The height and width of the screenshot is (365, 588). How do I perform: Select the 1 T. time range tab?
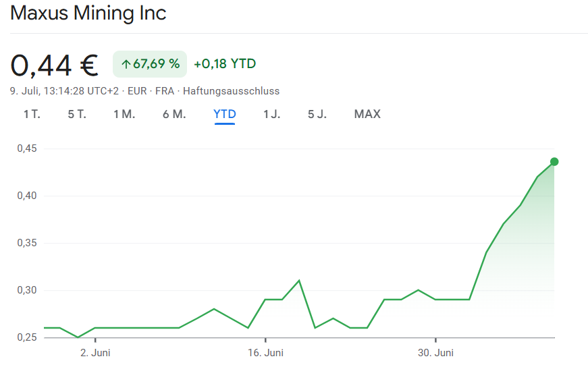click(x=32, y=114)
